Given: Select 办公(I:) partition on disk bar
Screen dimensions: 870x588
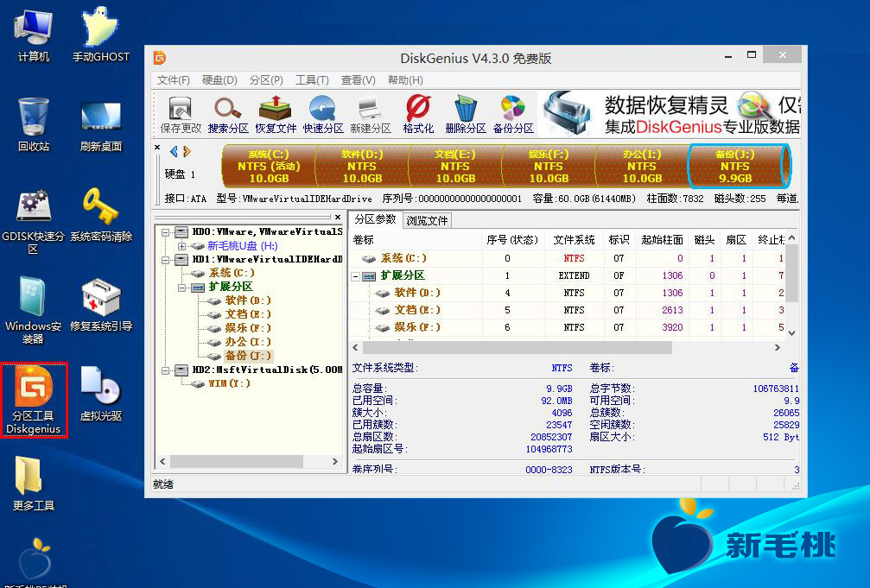Looking at the screenshot, I should click(x=641, y=166).
